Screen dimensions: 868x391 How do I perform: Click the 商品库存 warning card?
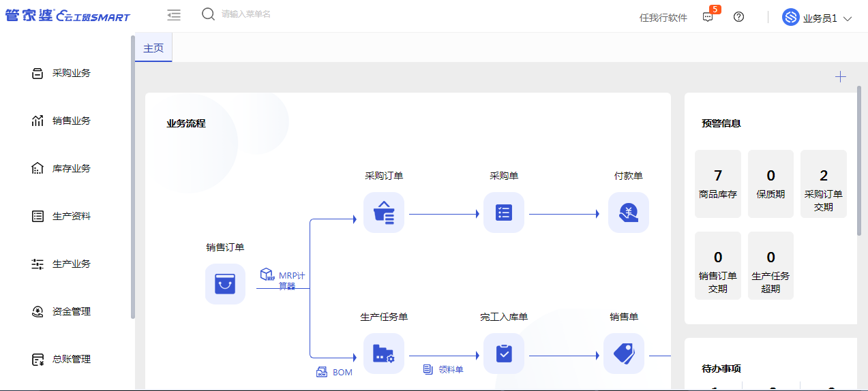point(717,184)
